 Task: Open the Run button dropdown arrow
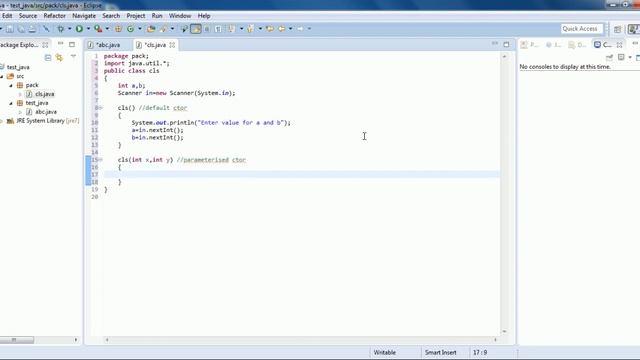[88, 29]
